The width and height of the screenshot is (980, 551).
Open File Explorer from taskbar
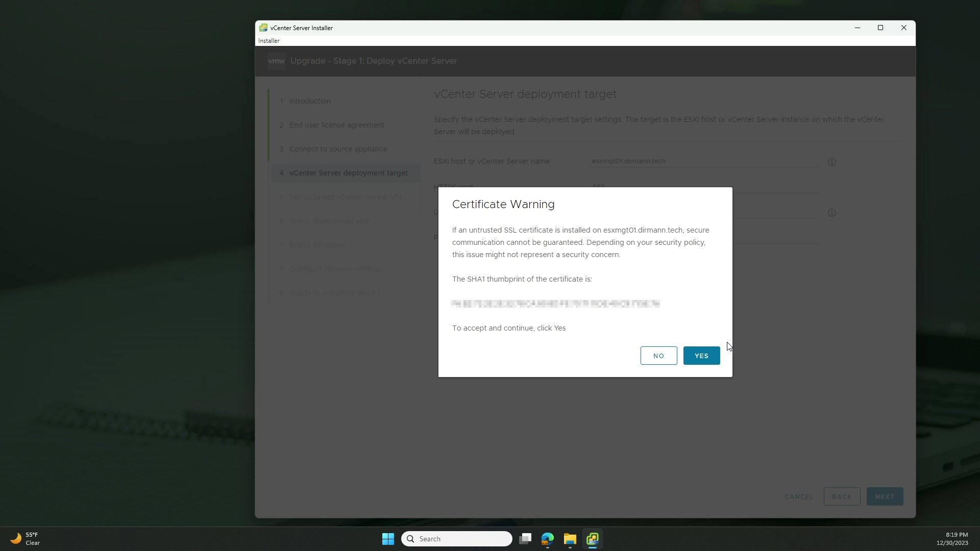(570, 539)
